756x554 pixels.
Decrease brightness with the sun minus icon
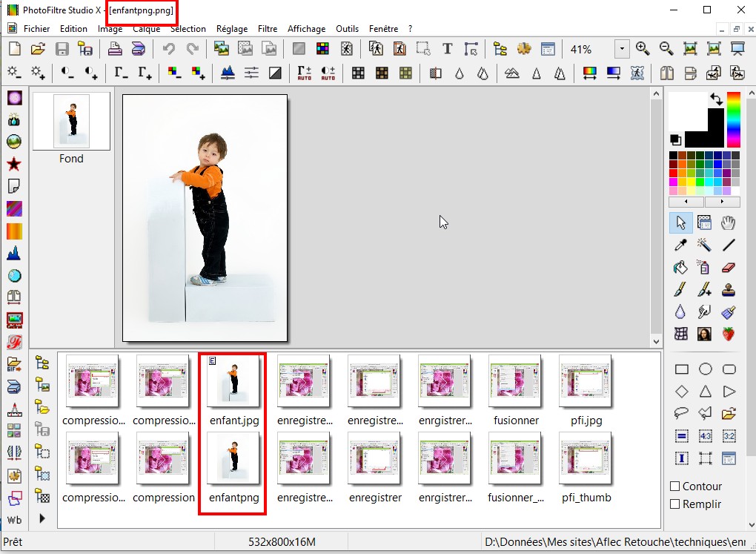(x=15, y=73)
